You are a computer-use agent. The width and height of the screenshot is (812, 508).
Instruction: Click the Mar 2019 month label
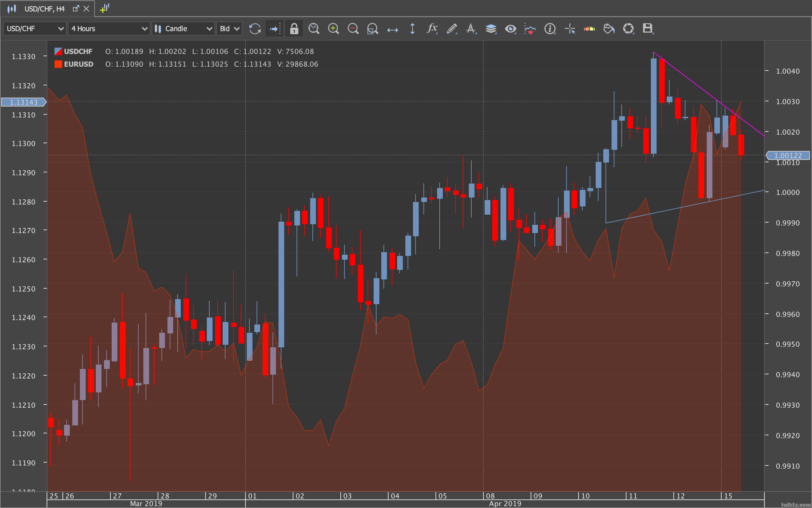[146, 504]
